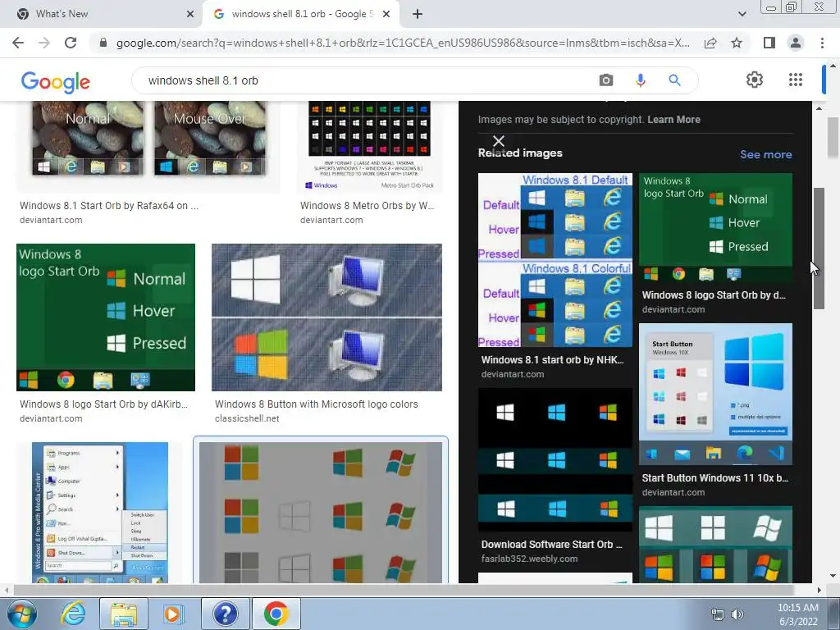Open the highlighted colored Windows logos thumbnail
The image size is (840, 630).
pos(321,512)
